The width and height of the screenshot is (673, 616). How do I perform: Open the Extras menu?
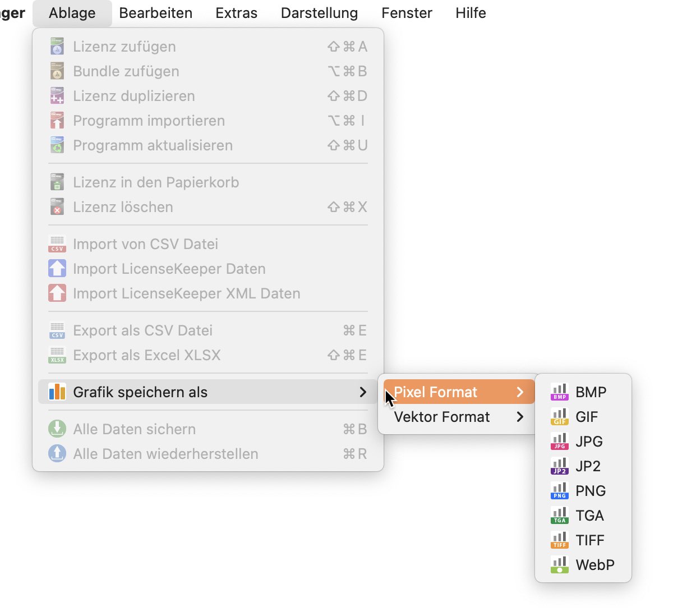[236, 13]
